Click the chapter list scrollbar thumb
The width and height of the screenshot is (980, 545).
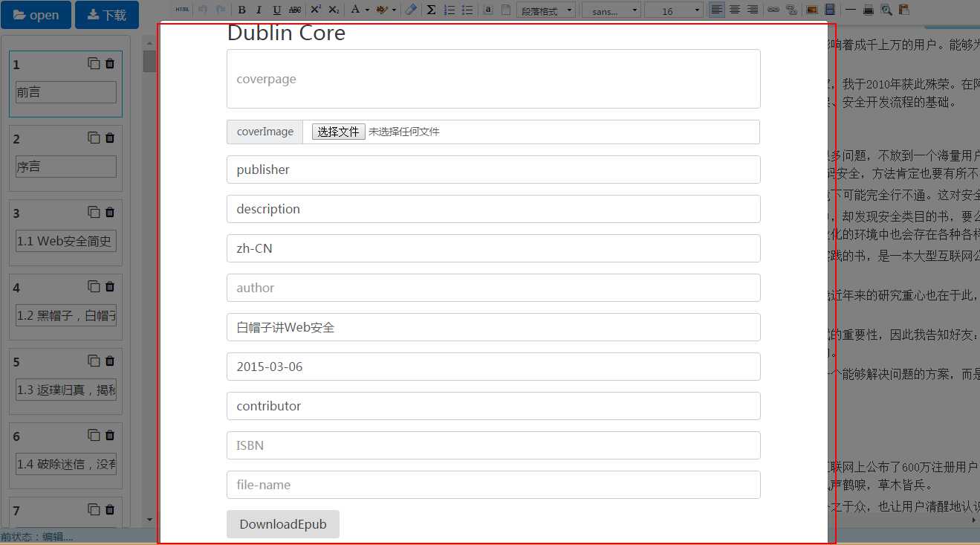click(x=149, y=62)
